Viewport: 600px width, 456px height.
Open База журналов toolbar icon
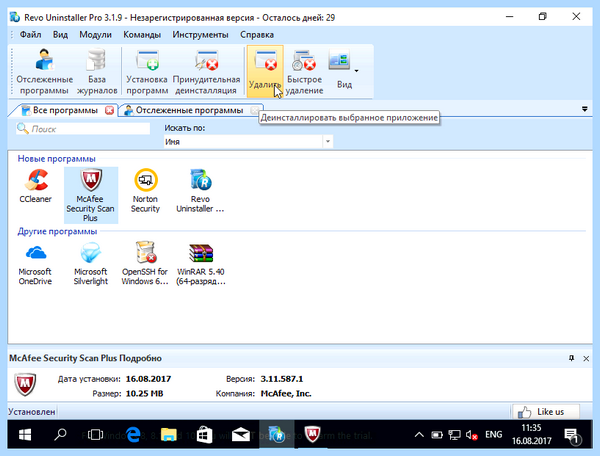pyautogui.click(x=97, y=71)
